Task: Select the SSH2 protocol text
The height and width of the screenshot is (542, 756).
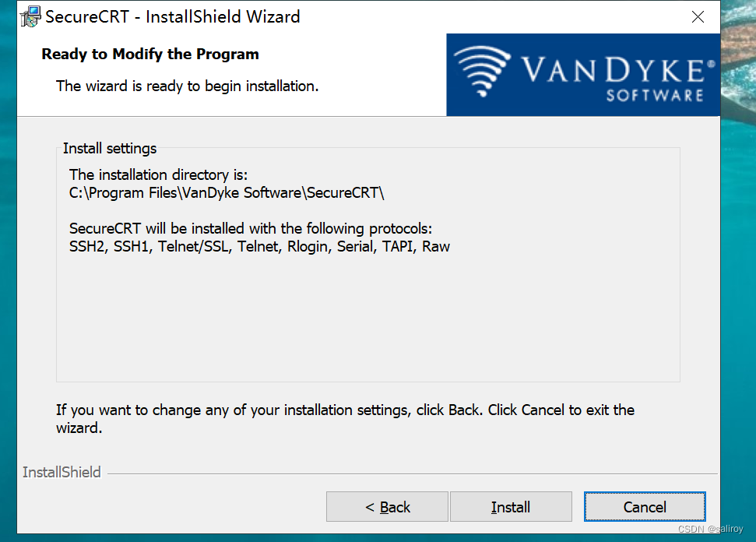Action: click(x=83, y=246)
